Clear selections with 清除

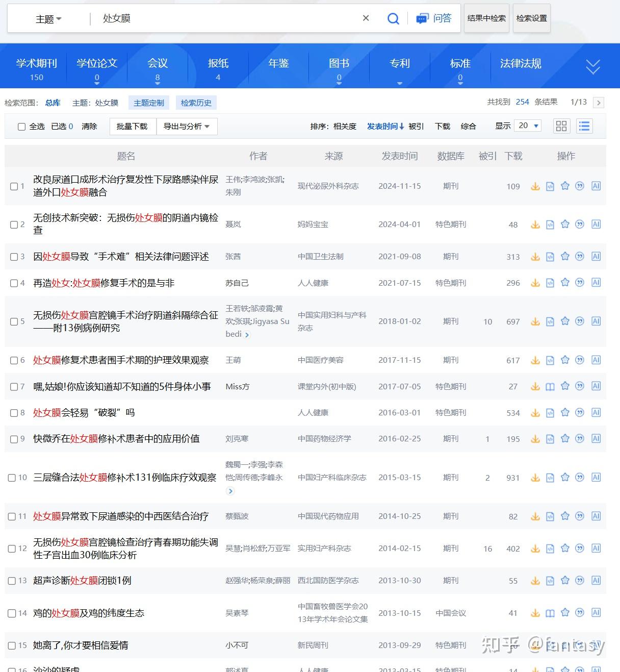point(89,127)
